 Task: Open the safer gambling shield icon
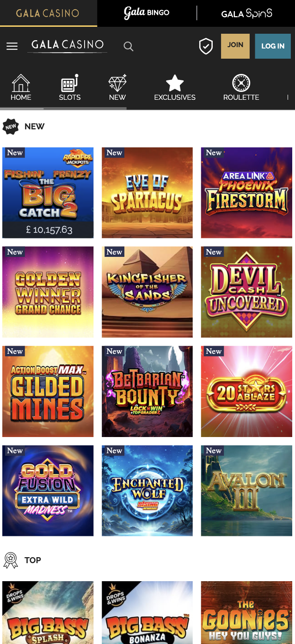(206, 46)
